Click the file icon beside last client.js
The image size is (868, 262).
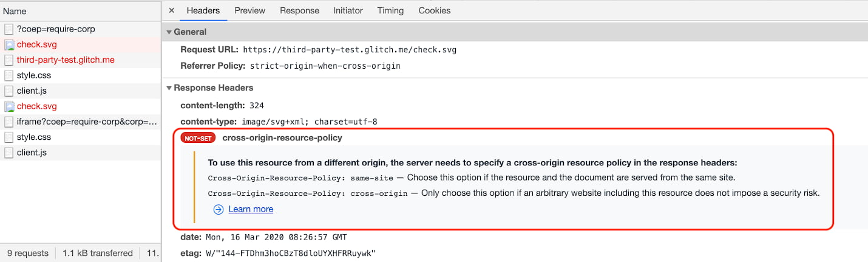pos(9,153)
